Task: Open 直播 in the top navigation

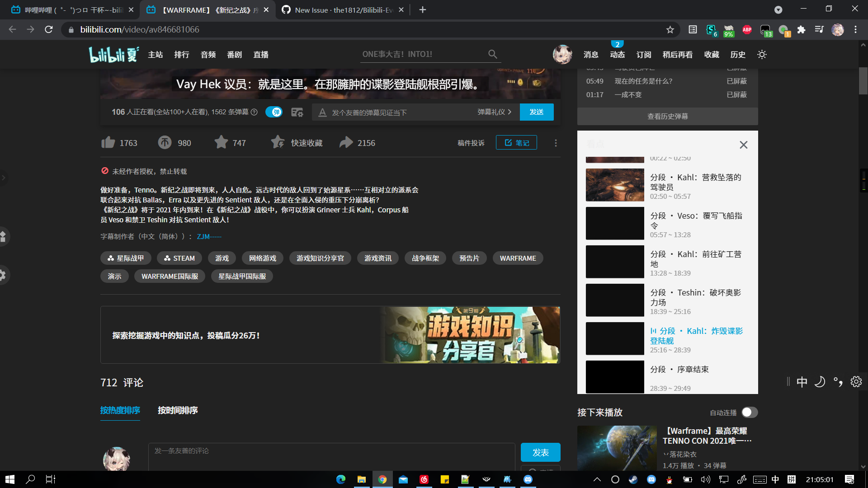Action: [x=261, y=54]
